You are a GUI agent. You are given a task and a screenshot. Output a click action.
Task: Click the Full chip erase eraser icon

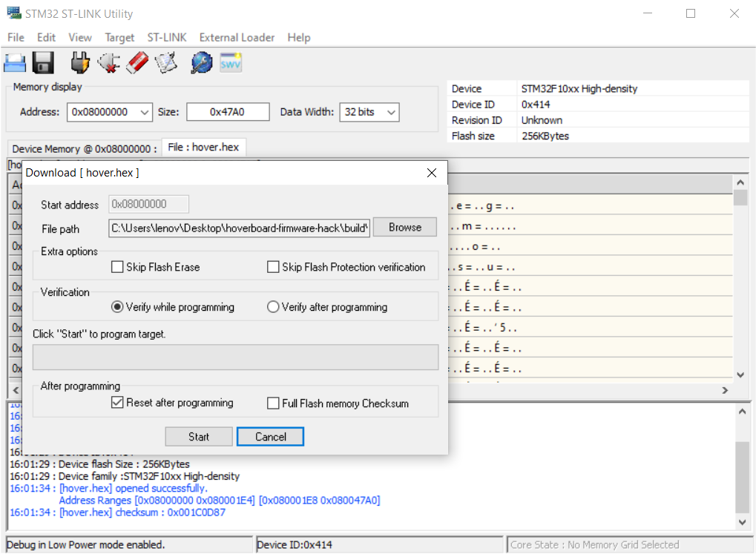[137, 62]
